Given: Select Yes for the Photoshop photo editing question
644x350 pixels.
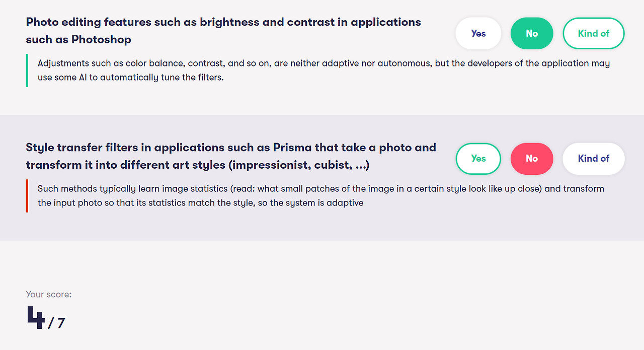Looking at the screenshot, I should point(478,33).
